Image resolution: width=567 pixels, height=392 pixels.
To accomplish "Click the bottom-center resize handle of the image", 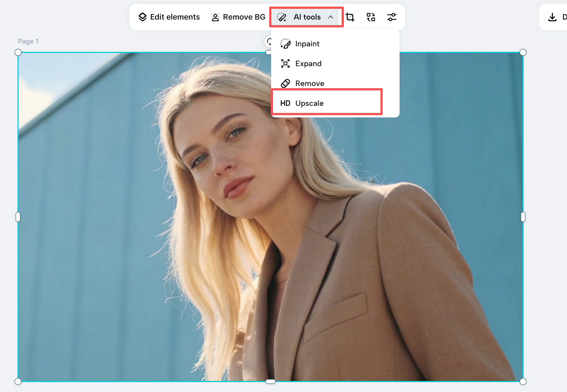I will (270, 382).
